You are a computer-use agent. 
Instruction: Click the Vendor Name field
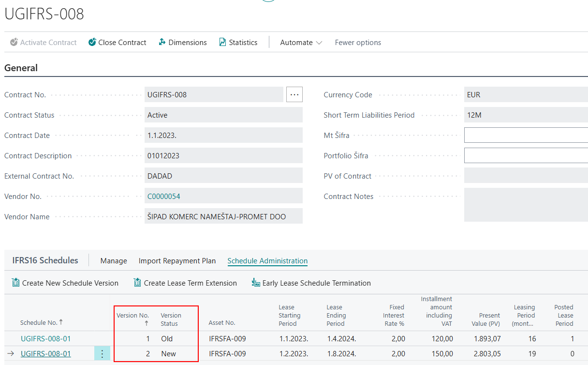(223, 216)
